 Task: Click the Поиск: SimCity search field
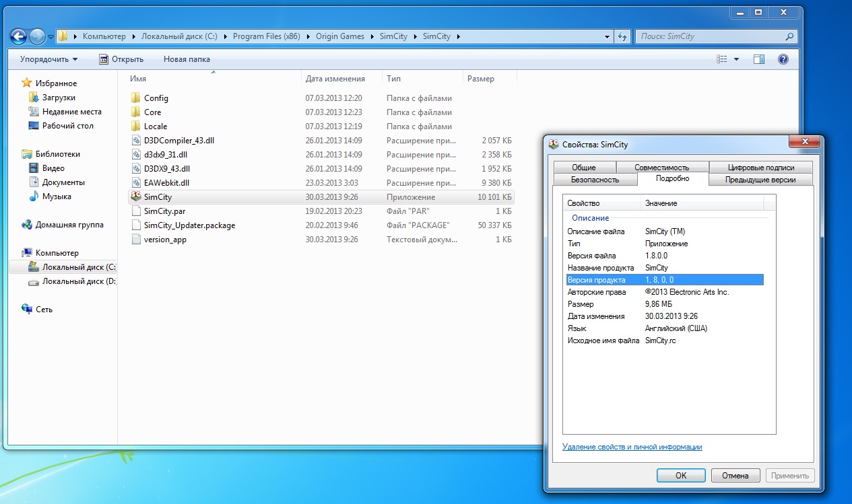pyautogui.click(x=716, y=36)
